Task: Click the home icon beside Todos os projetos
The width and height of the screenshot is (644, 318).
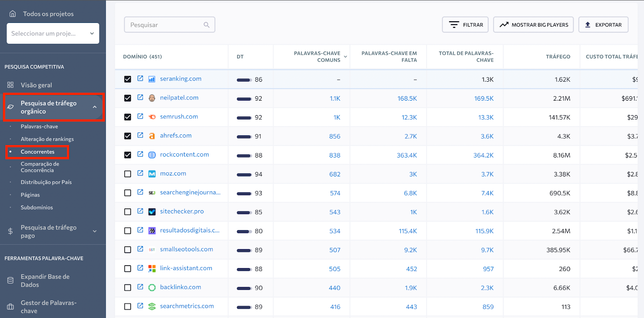Action: click(12, 14)
